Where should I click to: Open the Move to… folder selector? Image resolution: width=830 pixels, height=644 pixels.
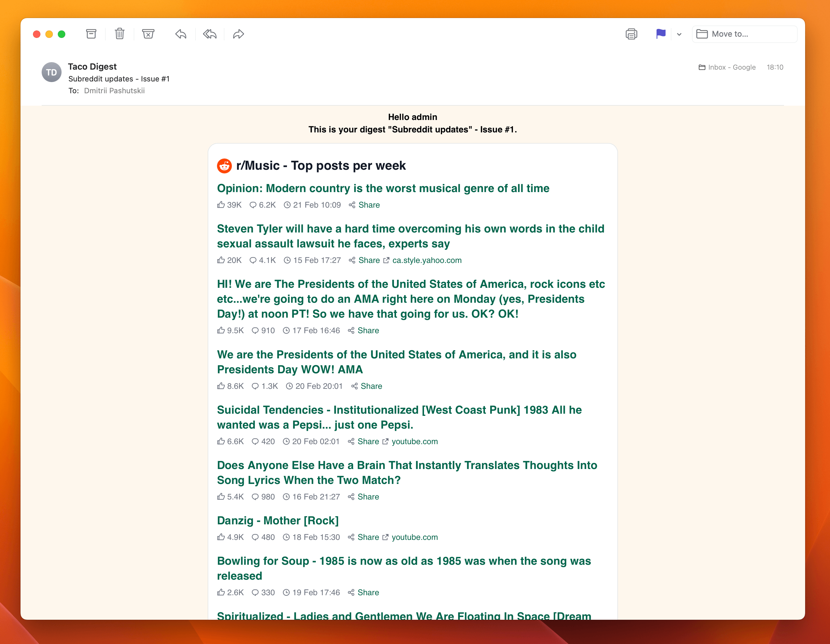[745, 34]
